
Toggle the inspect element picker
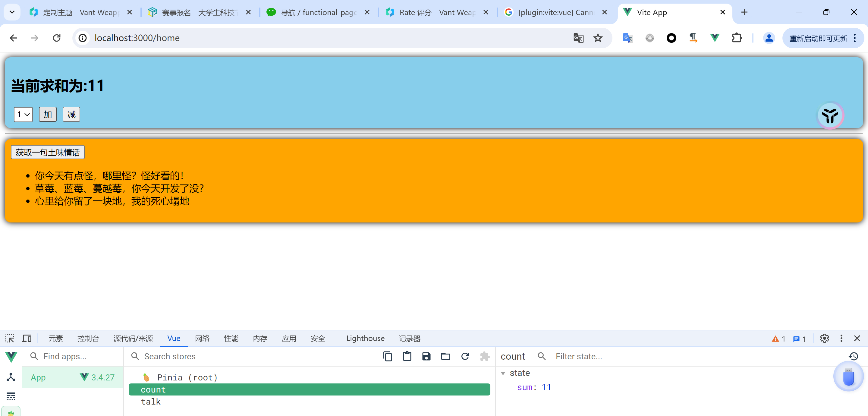point(10,338)
